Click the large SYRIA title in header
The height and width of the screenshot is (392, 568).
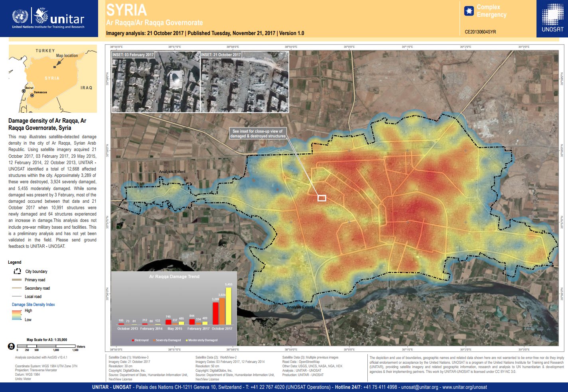126,10
